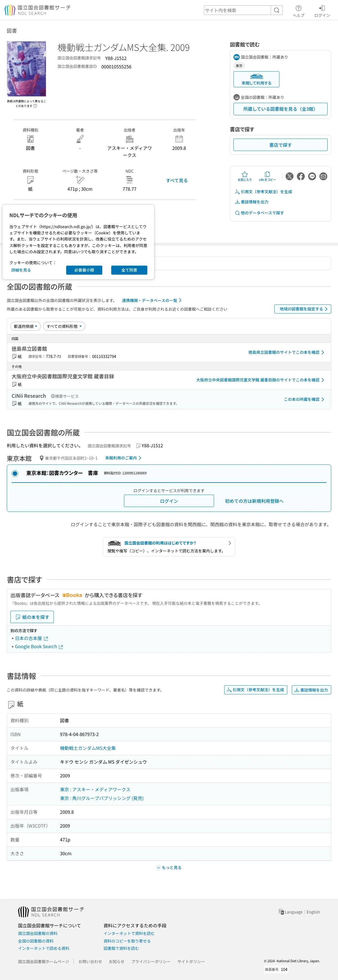Open footer link 図書館で資料を読む
The width and height of the screenshot is (338, 980).
click(121, 948)
